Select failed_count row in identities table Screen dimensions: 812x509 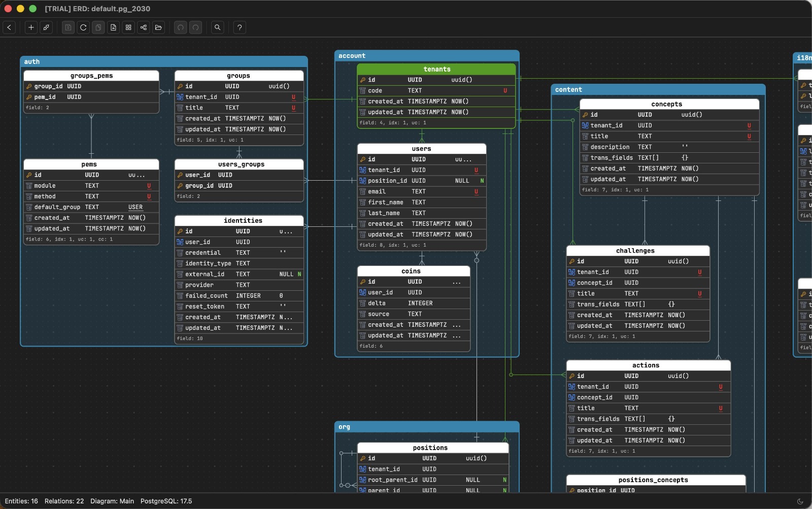coord(239,295)
